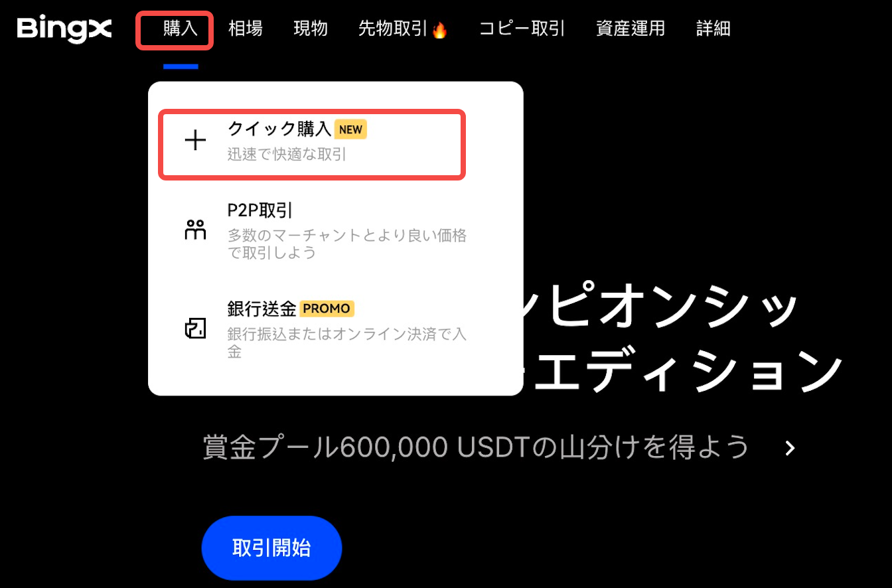Screen dimensions: 892x588
Task: Click the blue 取引開始 button
Action: tap(271, 548)
